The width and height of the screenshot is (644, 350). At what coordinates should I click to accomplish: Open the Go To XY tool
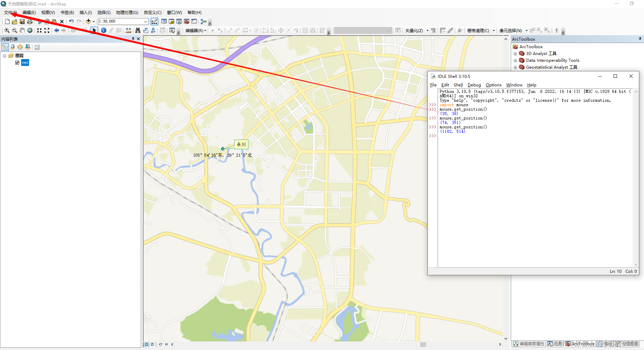153,30
